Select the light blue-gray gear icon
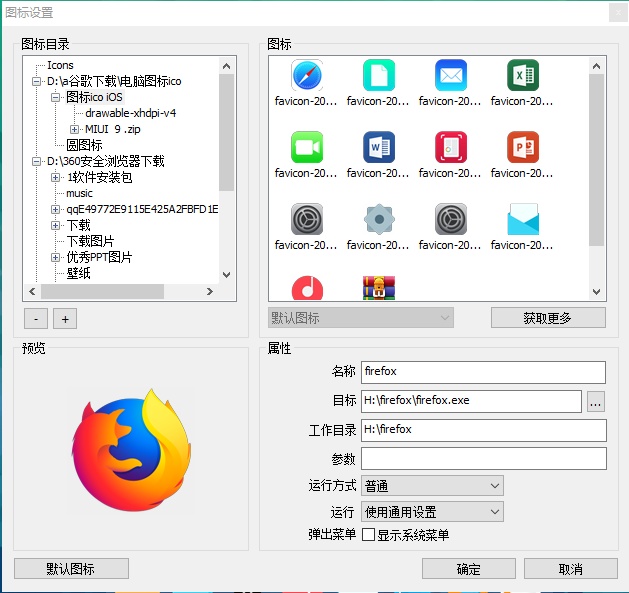The image size is (629, 593). pos(379,219)
